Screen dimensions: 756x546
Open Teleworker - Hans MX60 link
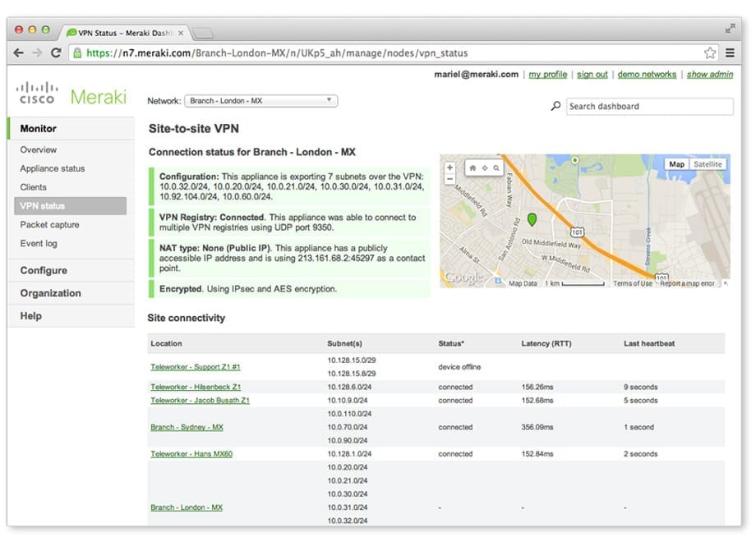coord(191,454)
